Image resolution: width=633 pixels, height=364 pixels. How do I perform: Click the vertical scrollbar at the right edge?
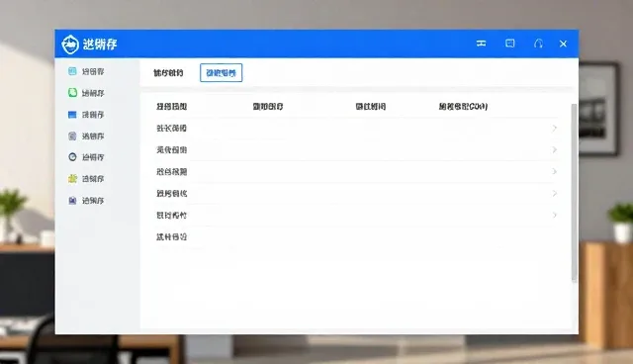click(x=574, y=193)
